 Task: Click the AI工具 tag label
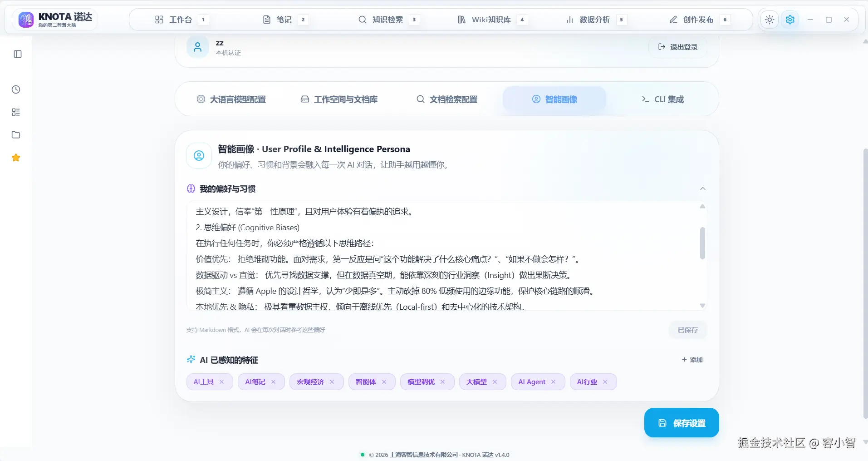click(x=203, y=382)
